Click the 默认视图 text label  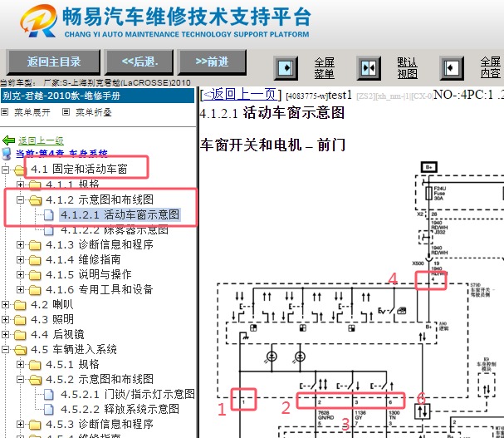pos(407,68)
